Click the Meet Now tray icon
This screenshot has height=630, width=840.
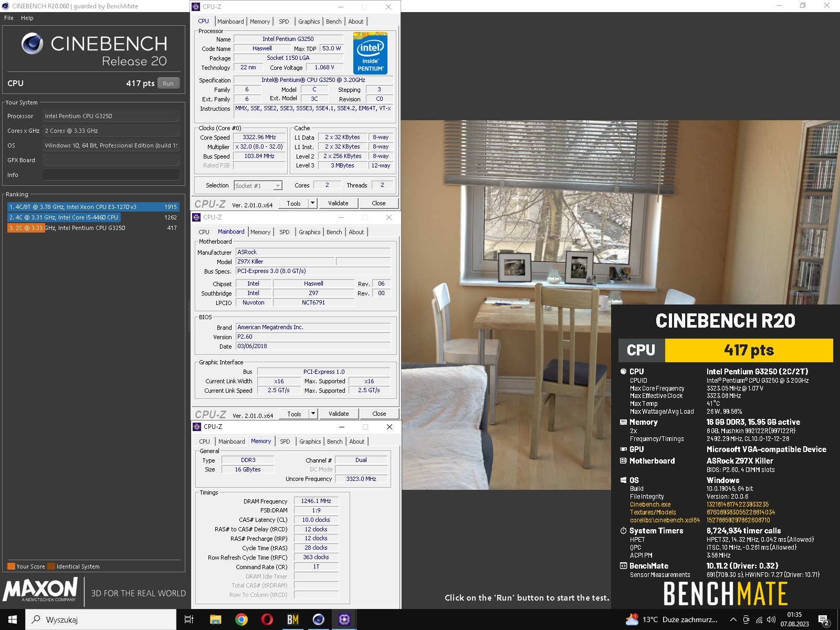click(x=746, y=619)
